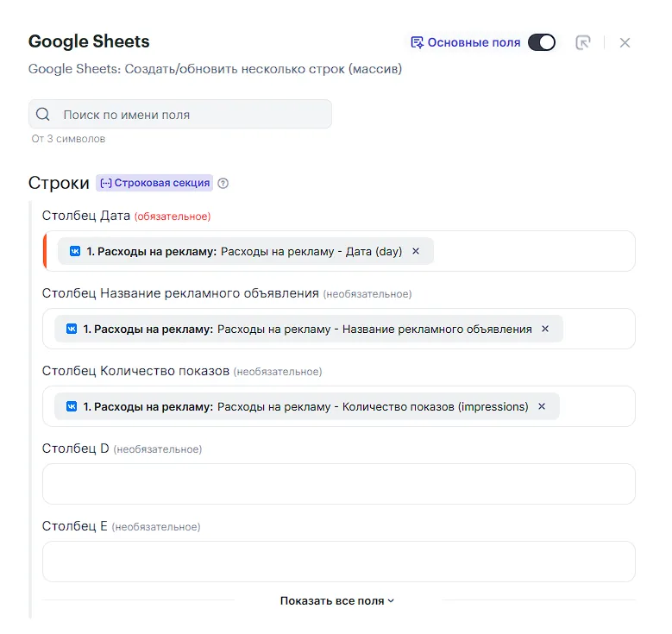Click into the Столбец E input field
Viewport: 672px width, 634px height.
point(338,562)
